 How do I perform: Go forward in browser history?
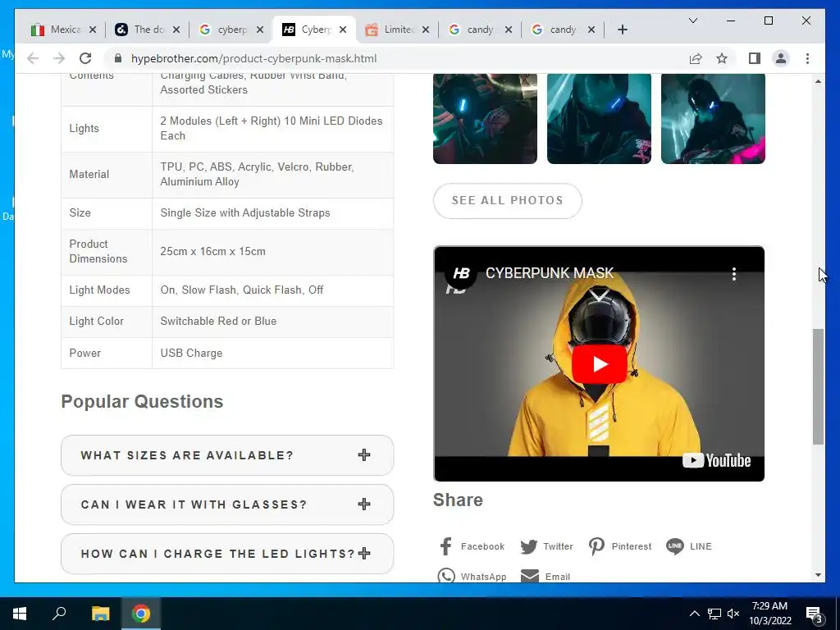pos(59,58)
